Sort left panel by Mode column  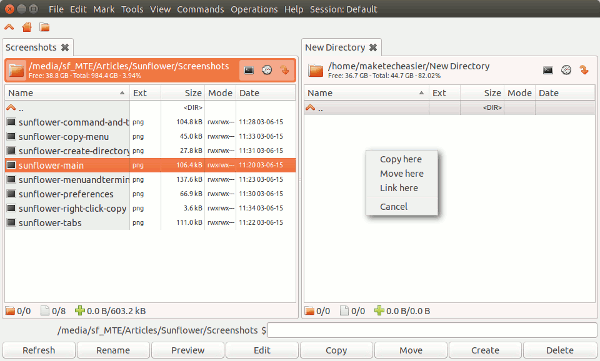pyautogui.click(x=220, y=93)
